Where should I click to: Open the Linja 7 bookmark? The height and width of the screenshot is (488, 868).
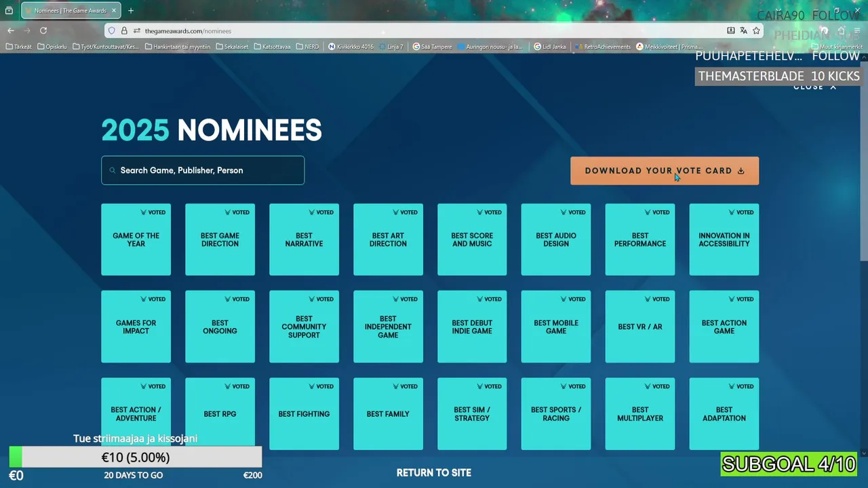point(391,47)
